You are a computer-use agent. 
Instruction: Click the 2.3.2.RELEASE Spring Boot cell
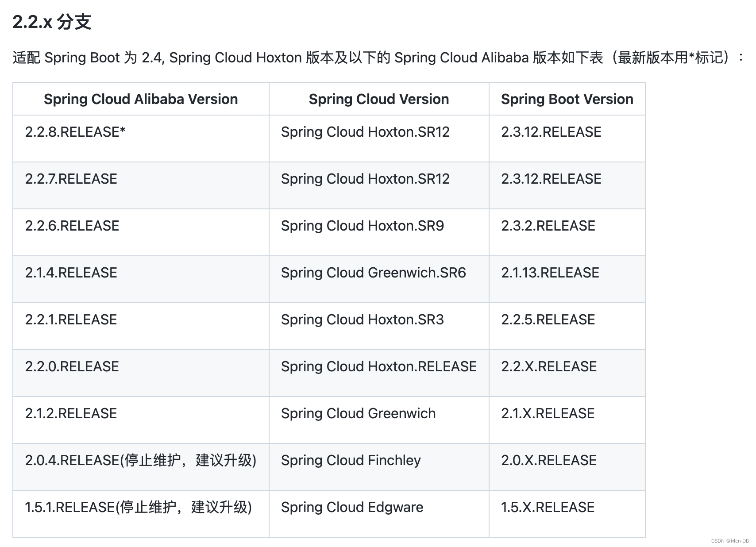click(548, 226)
